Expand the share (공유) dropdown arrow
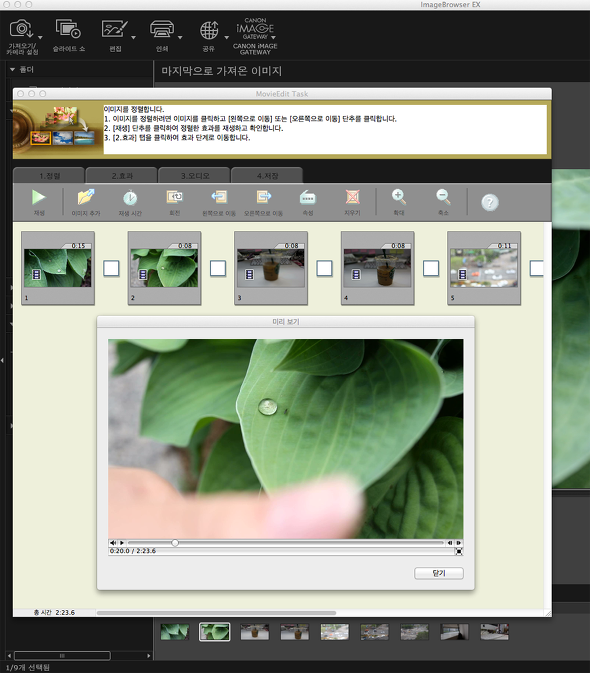This screenshot has width=590, height=673. (226, 37)
